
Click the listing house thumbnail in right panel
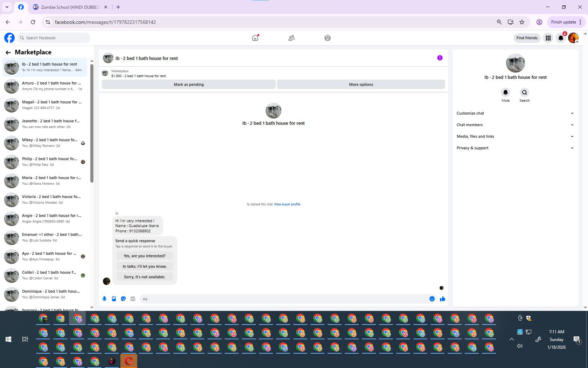[515, 63]
